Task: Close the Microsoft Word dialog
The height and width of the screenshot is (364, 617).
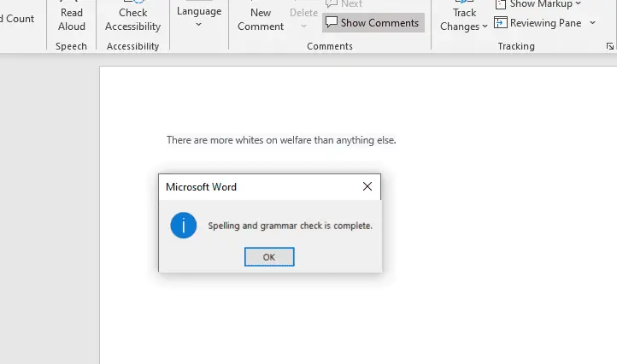Action: point(367,186)
